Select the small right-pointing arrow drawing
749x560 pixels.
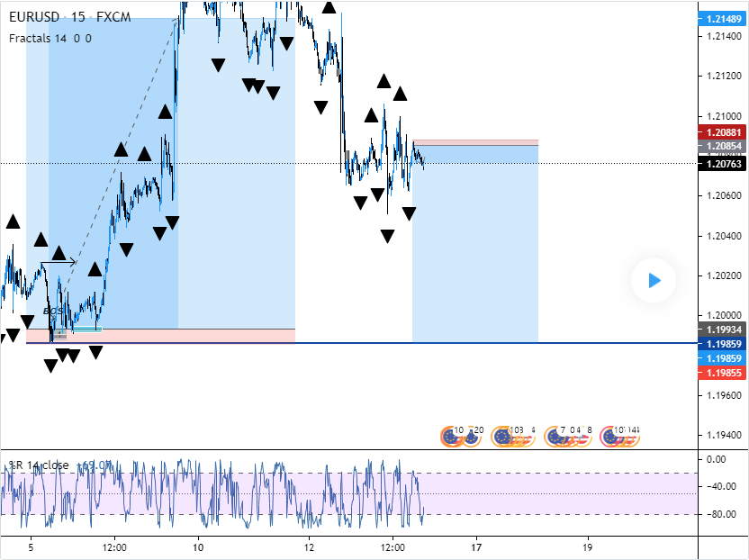(x=59, y=263)
